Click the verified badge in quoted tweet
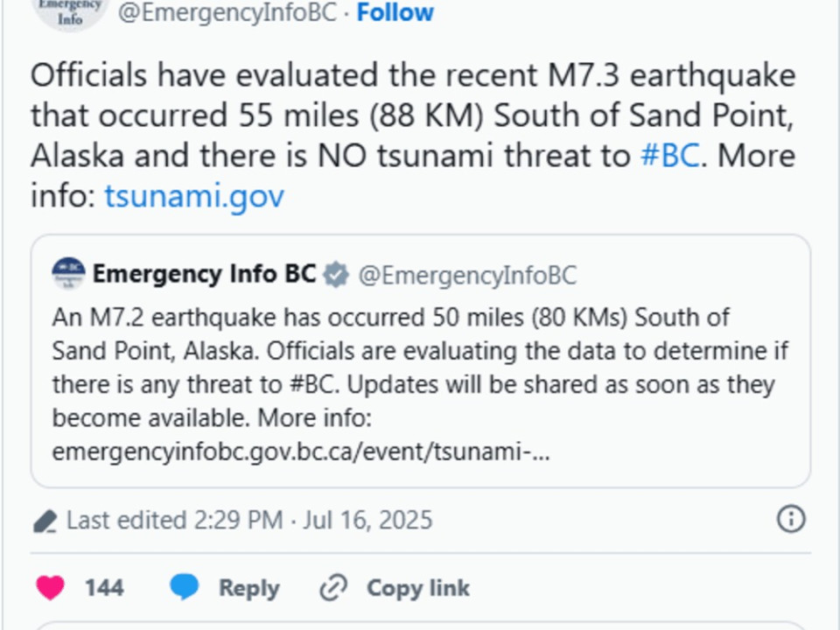The width and height of the screenshot is (840, 630). pyautogui.click(x=336, y=275)
